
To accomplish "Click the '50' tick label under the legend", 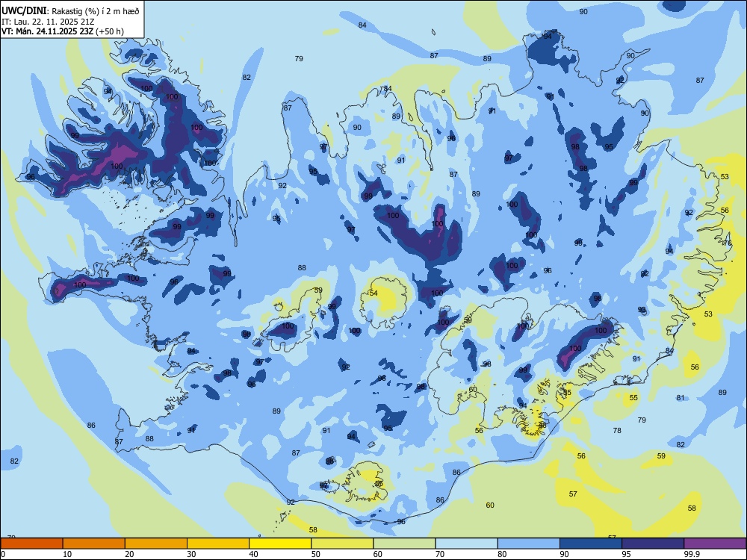I will [x=316, y=554].
